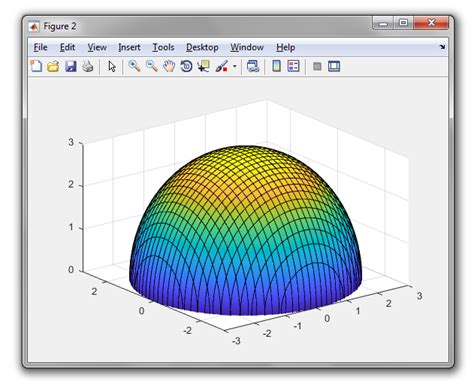Click the z-axis tick label 1
Image resolution: width=474 pixels, height=387 pixels.
[x=71, y=227]
